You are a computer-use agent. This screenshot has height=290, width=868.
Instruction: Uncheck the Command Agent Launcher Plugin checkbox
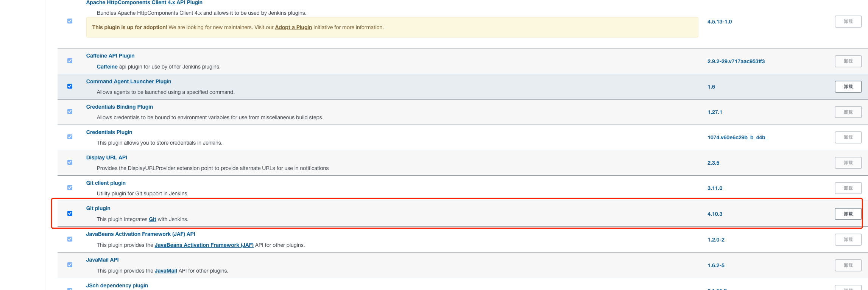(70, 86)
